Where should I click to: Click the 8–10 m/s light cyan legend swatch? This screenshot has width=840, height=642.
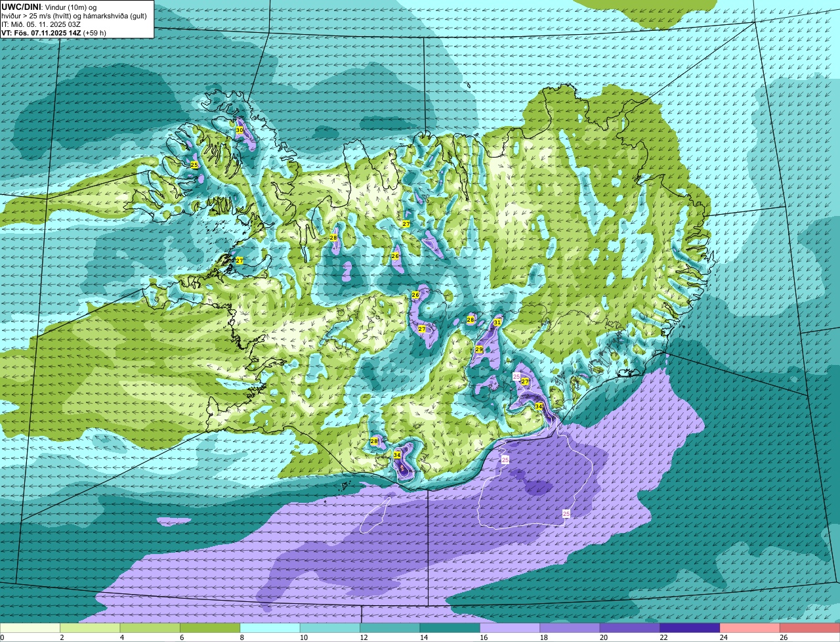pyautogui.click(x=270, y=628)
